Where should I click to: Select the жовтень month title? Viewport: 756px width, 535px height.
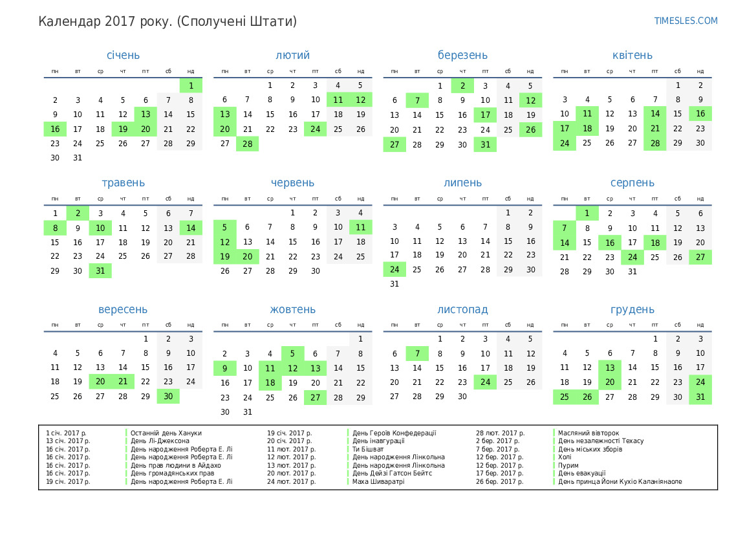coord(292,310)
